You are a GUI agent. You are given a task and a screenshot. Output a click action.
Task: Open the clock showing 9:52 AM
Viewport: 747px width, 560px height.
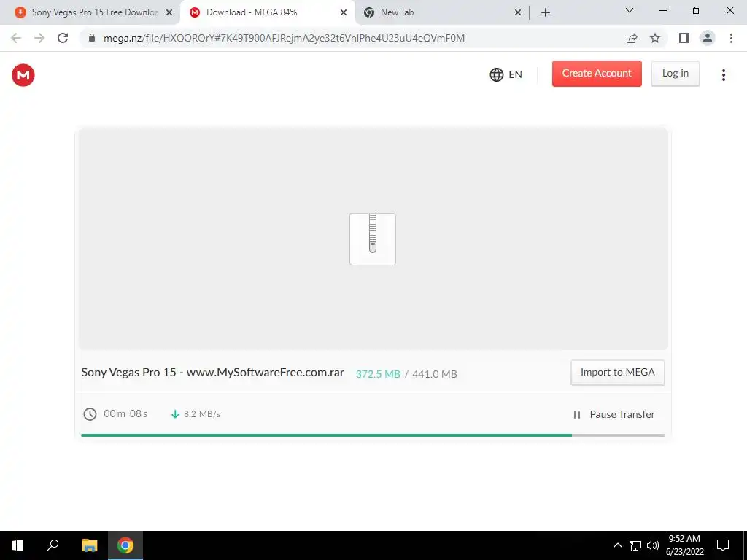click(x=684, y=545)
